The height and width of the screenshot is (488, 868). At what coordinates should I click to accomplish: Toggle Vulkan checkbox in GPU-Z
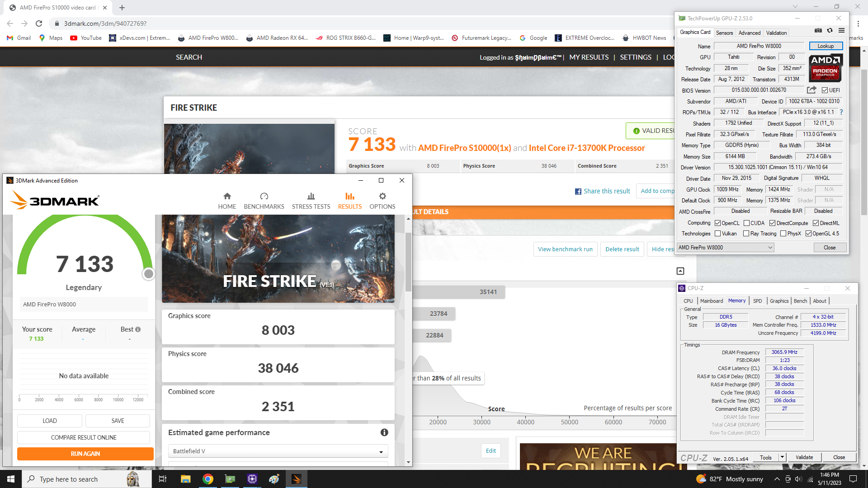(x=717, y=234)
